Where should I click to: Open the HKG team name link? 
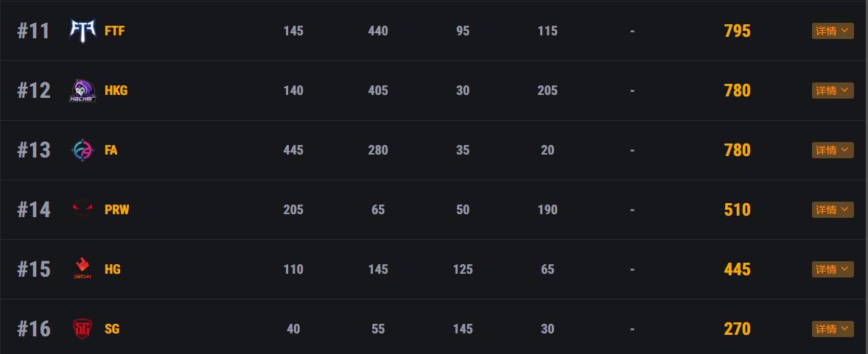tap(116, 91)
